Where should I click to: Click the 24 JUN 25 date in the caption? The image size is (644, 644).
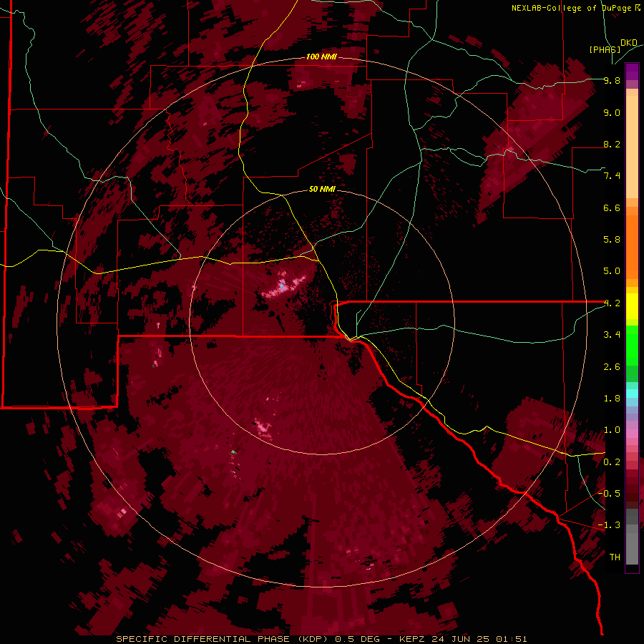tap(462, 639)
